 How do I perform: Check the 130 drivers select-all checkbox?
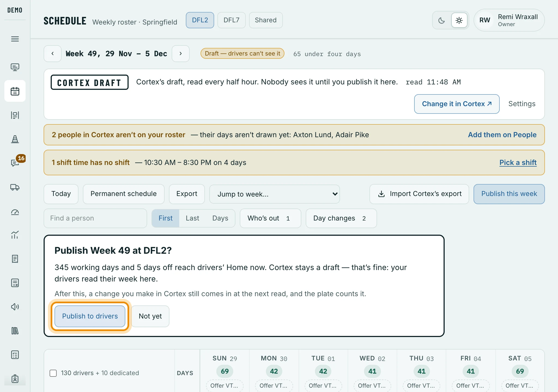tap(53, 373)
